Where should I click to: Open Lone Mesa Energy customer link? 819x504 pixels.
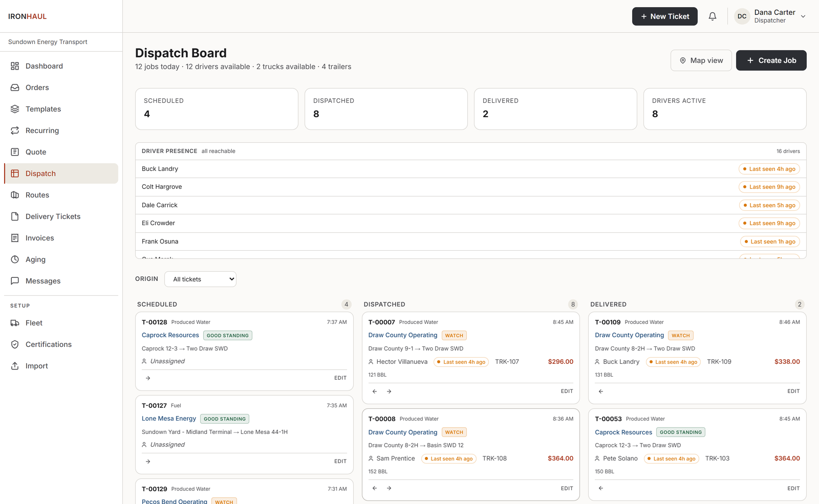click(x=169, y=419)
